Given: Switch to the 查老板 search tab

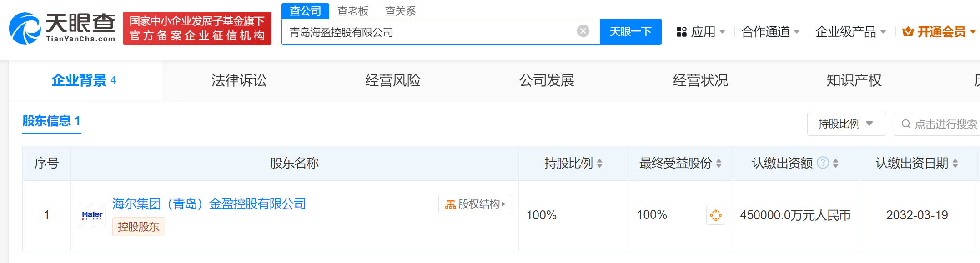Looking at the screenshot, I should [x=353, y=11].
